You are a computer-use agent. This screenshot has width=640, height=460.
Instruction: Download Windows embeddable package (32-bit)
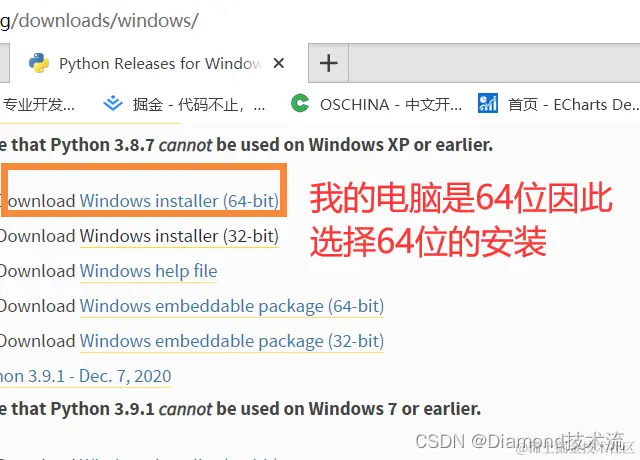(232, 341)
